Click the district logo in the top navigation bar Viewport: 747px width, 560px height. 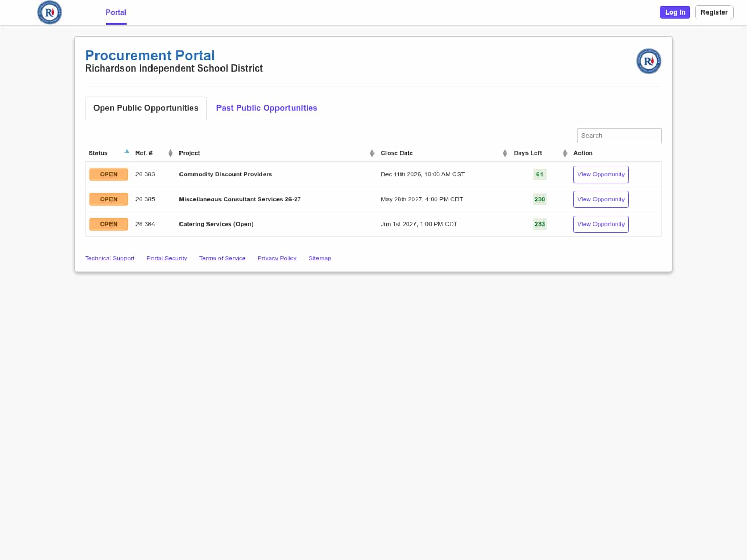(x=50, y=12)
